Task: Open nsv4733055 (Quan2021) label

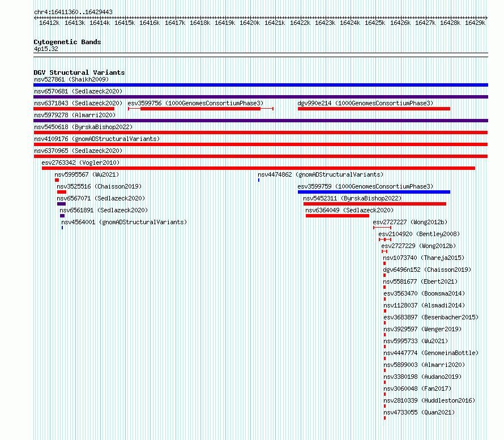Action: tap(419, 412)
